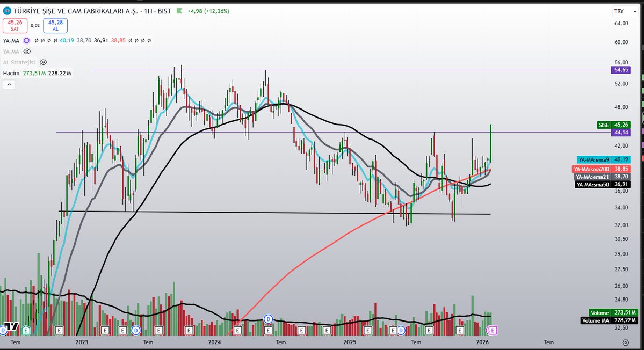Screen dimensions: 644x350
Task: Click the spread value 0,02
Action: point(35,25)
